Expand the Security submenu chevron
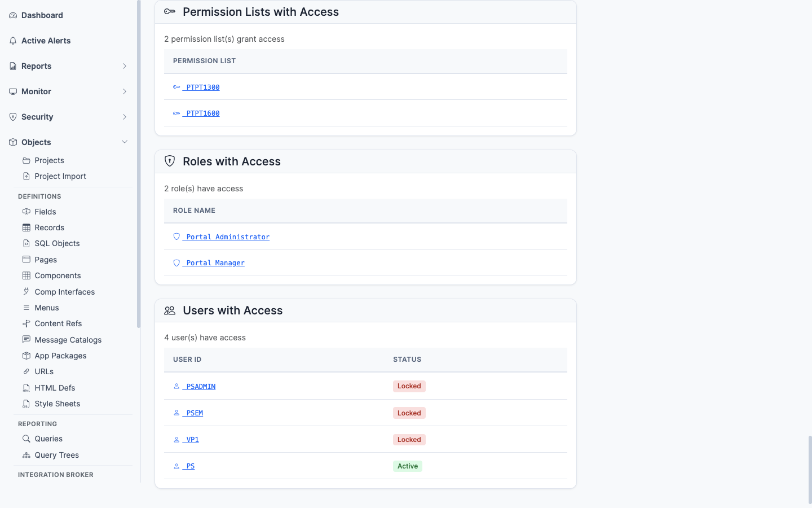Viewport: 812px width, 508px height. 125,117
